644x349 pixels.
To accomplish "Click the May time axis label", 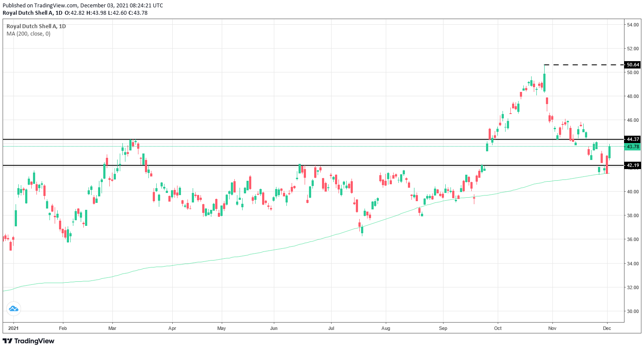I will (x=222, y=329).
